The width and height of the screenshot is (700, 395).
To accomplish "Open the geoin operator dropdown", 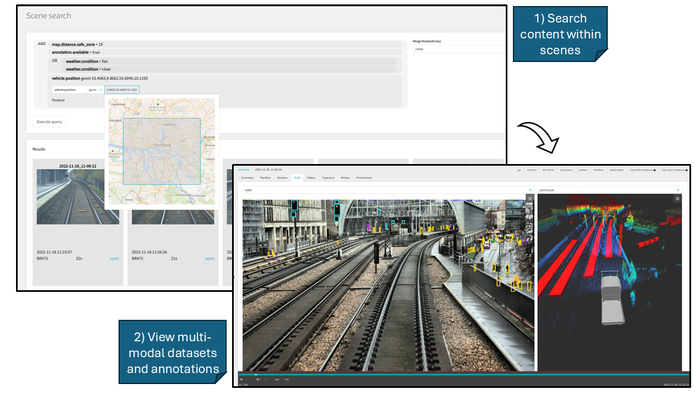I will pos(95,90).
